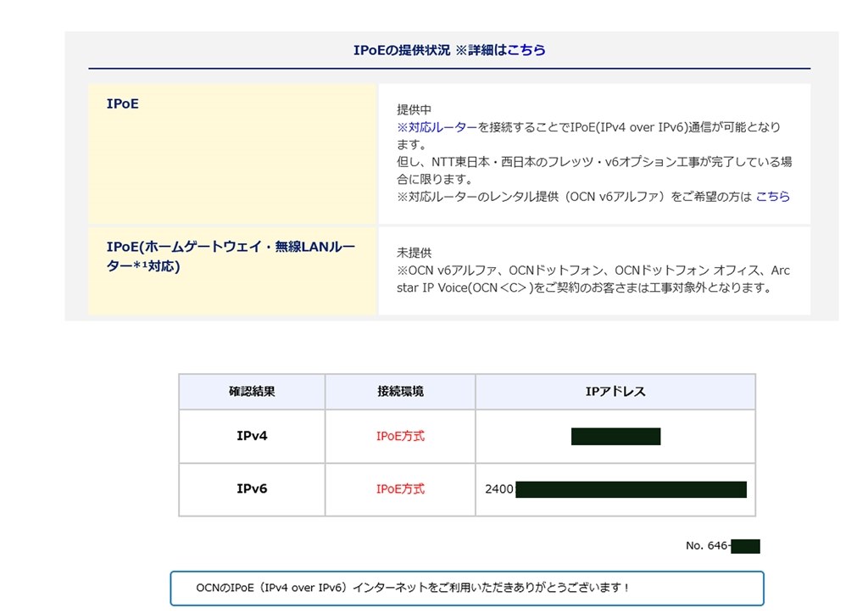Click the '未提供' status text
The width and height of the screenshot is (868, 614).
pyautogui.click(x=414, y=253)
